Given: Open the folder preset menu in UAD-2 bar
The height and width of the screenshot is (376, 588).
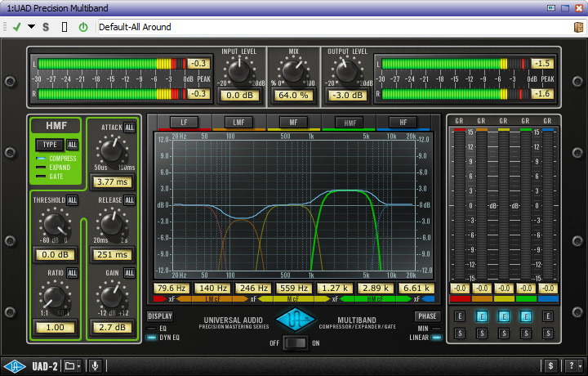Looking at the screenshot, I should pos(72,366).
